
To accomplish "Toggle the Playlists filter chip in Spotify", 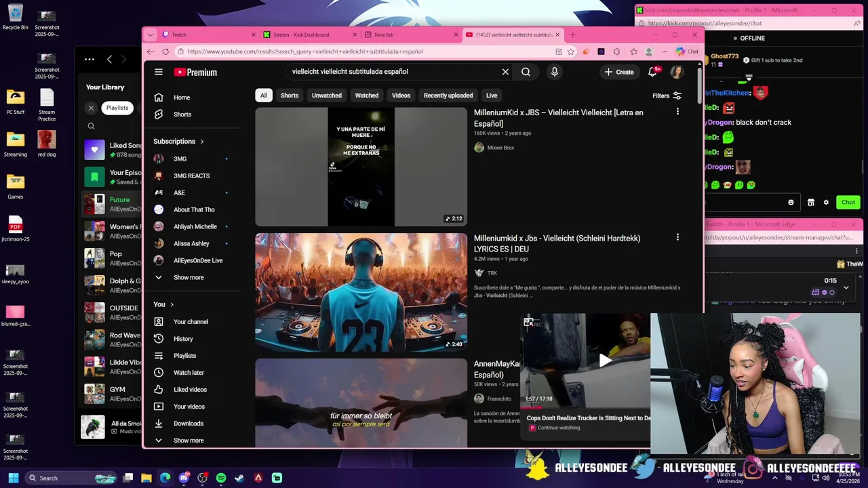I will [x=117, y=108].
